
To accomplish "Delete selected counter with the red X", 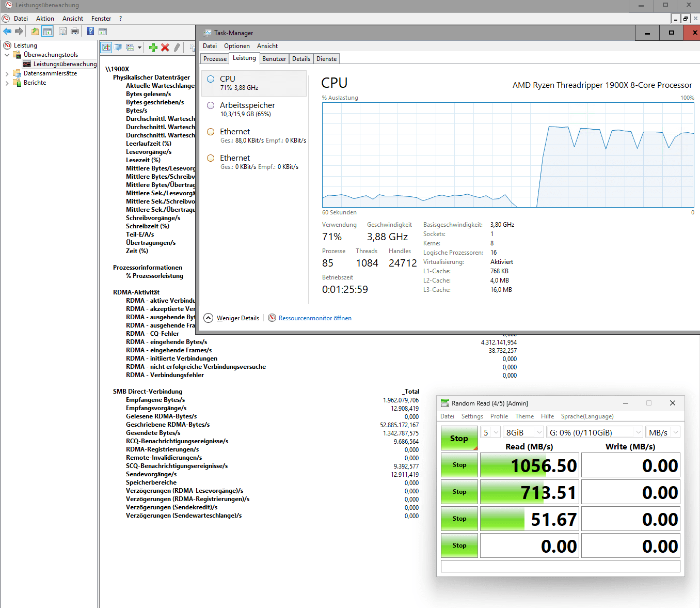I will click(x=165, y=48).
